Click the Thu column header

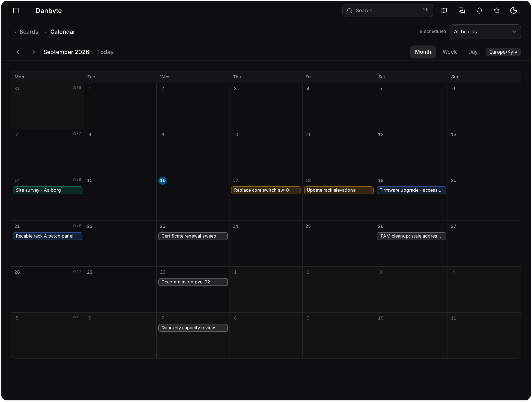[x=237, y=77]
